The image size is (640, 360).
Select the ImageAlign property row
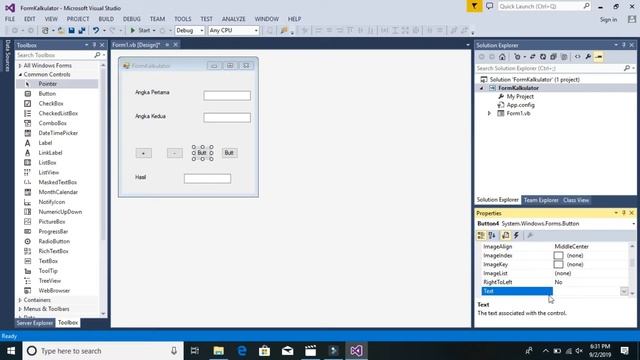point(556,247)
